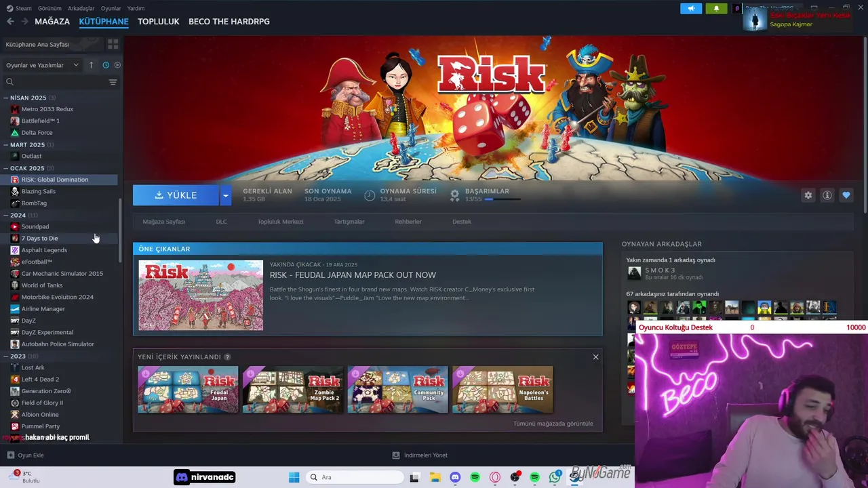The image size is (868, 488).
Task: Open the MAĞAZA top navigation item
Action: 52,22
